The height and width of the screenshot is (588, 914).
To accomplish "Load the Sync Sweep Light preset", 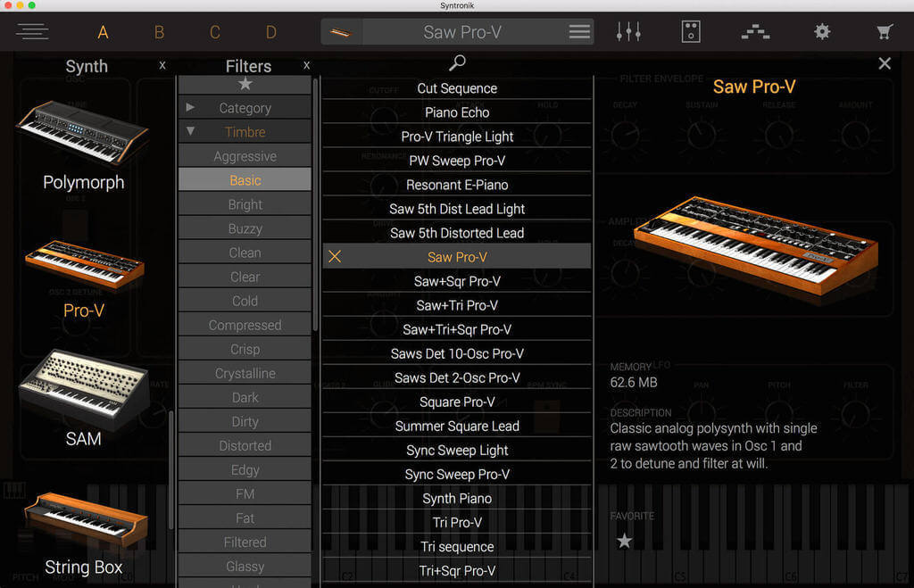I will pyautogui.click(x=457, y=450).
